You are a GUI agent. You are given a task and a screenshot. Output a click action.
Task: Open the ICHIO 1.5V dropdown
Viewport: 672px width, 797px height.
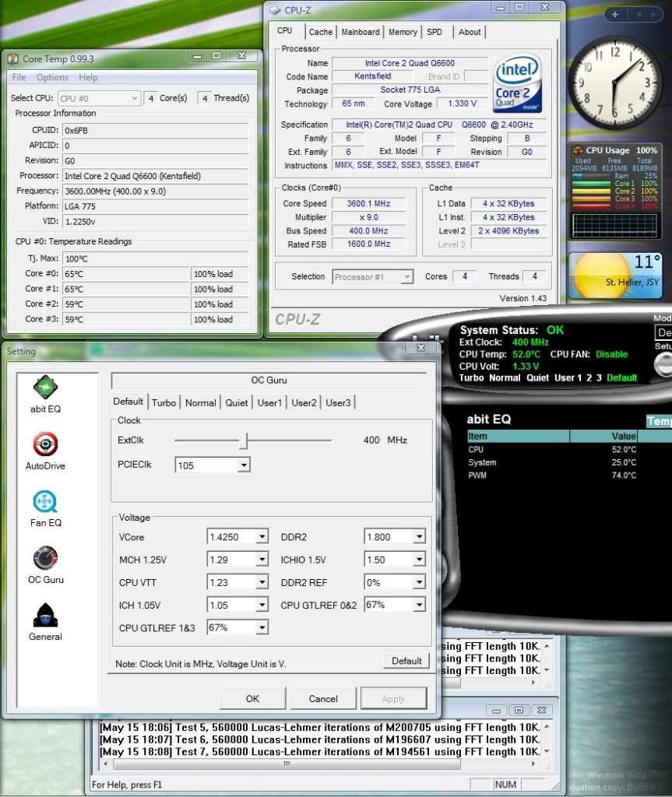tap(419, 560)
